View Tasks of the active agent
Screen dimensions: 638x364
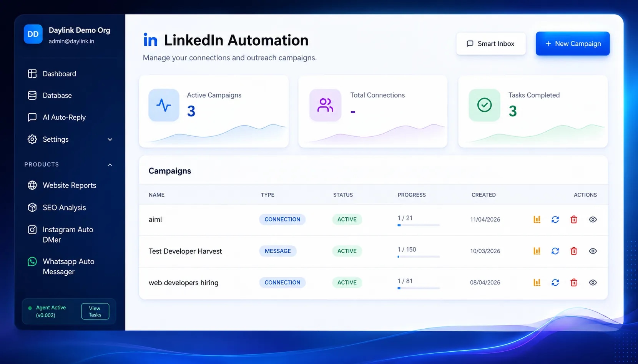[x=95, y=311]
